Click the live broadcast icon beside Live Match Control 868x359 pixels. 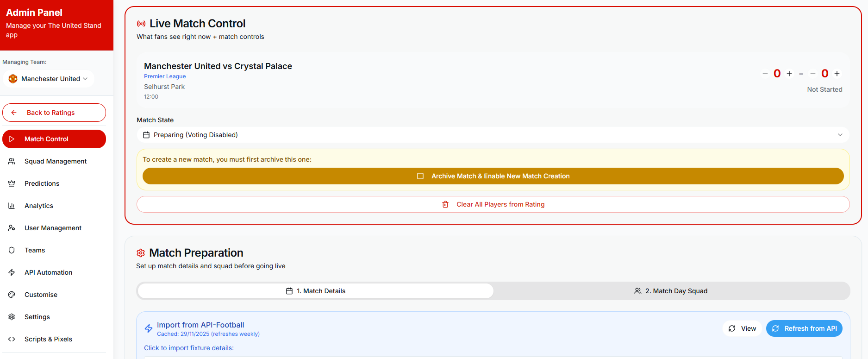click(141, 24)
